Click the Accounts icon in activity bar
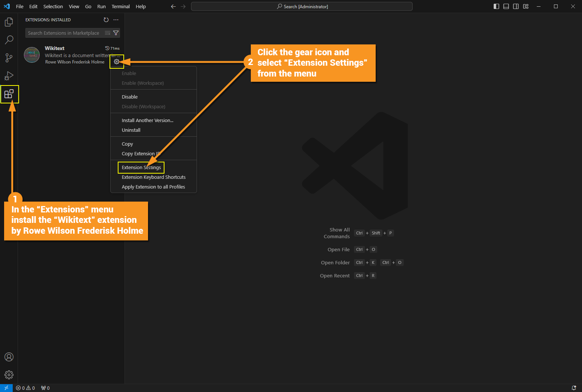The height and width of the screenshot is (392, 582). tap(9, 357)
